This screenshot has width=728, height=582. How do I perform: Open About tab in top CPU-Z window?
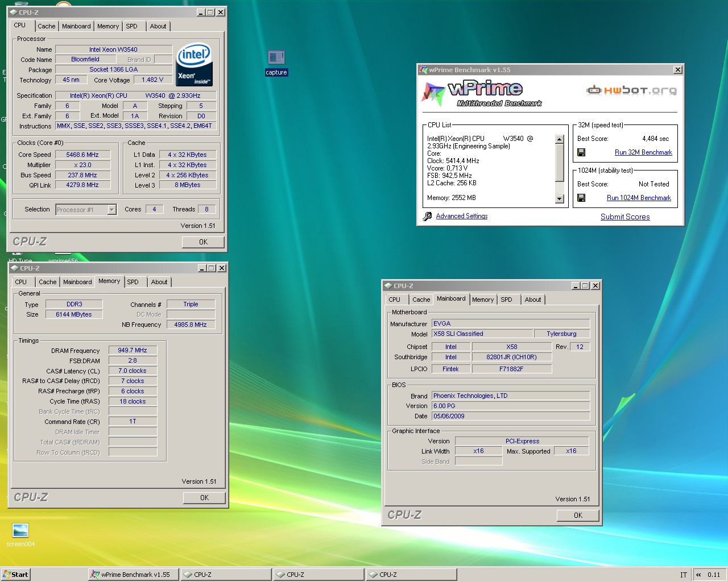[x=158, y=26]
